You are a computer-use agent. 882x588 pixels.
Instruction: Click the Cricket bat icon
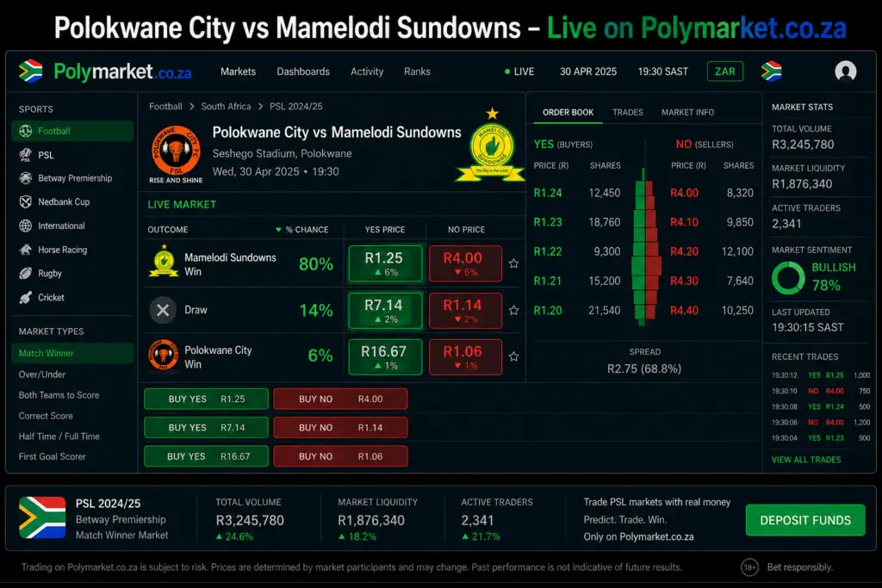[25, 297]
